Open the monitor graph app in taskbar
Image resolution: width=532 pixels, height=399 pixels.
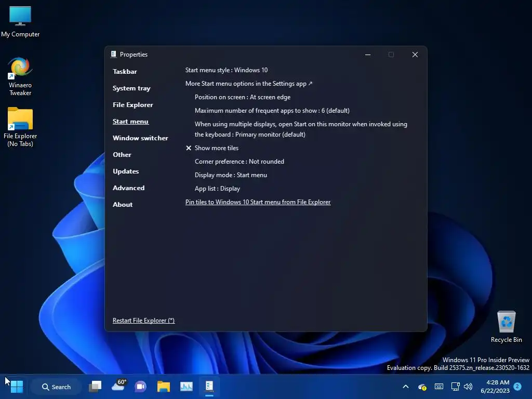coord(187,387)
